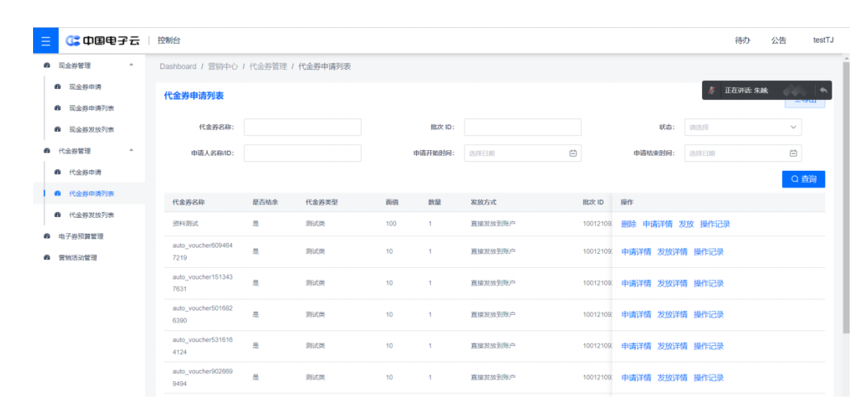This screenshot has height=415, width=868.
Task: Click muted microphone icon in meeting overlay
Action: [714, 90]
